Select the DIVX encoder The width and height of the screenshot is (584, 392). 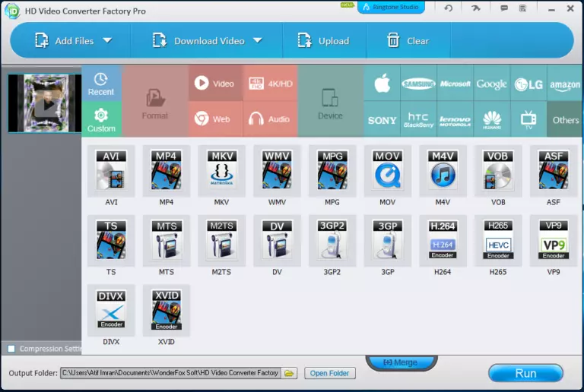(111, 311)
